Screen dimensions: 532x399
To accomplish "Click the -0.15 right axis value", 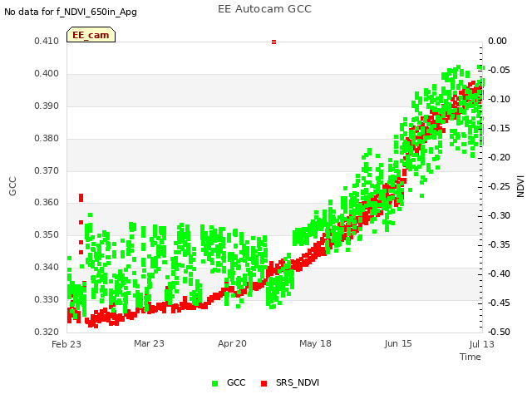I will click(x=499, y=128).
